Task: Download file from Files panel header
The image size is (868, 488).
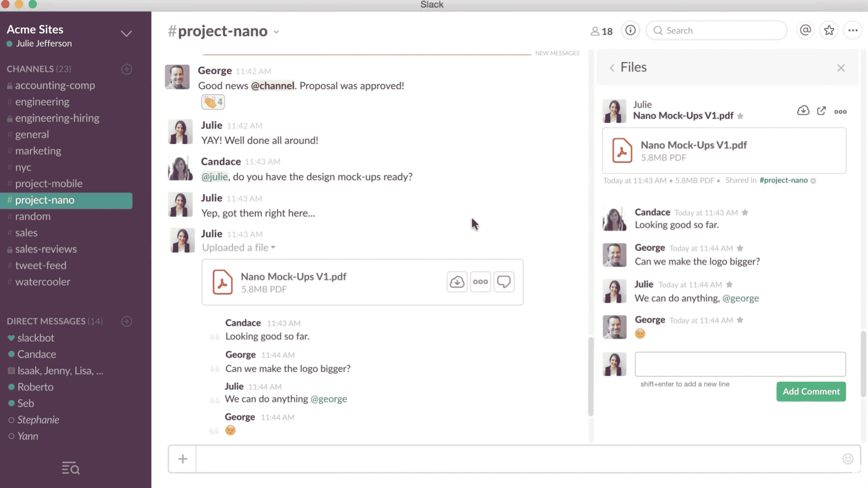Action: pos(803,111)
